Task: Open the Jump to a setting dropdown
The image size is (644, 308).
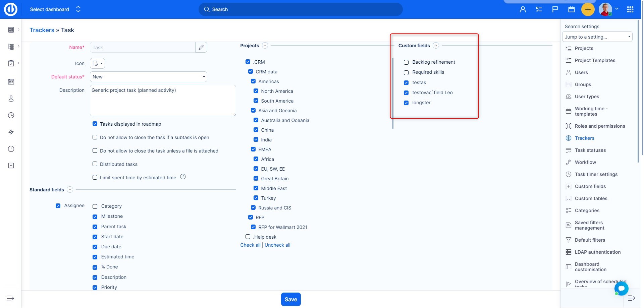Action: 597,37
